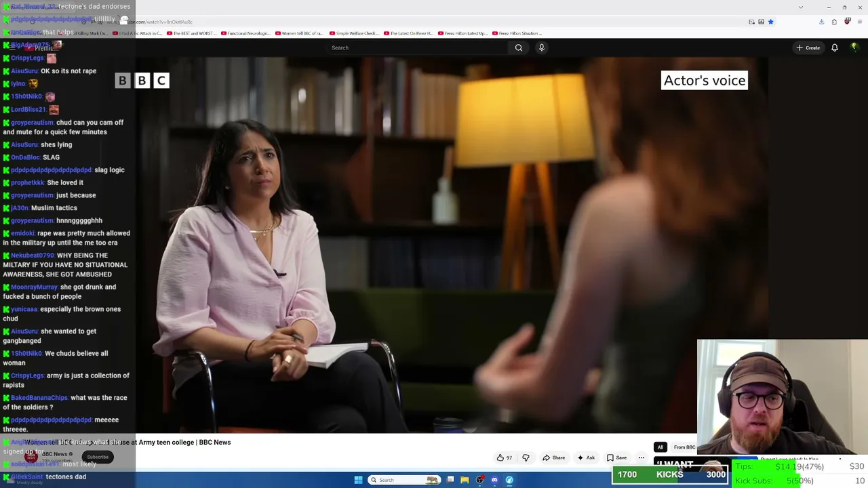Select the From BBC filter chip

[x=684, y=447]
